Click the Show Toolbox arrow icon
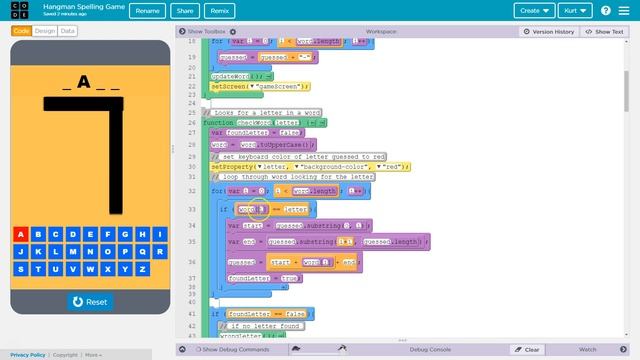The width and height of the screenshot is (640, 360). tap(182, 31)
